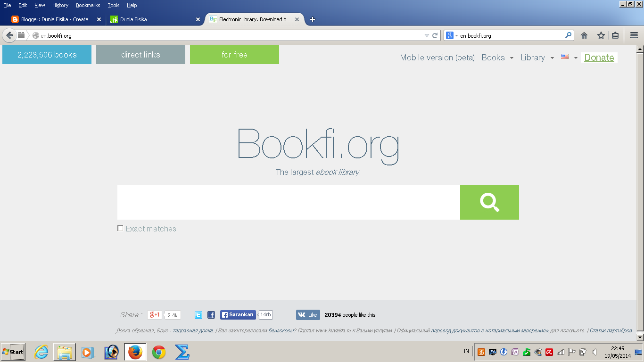Click the green search magnifier button
This screenshot has width=644, height=362.
pos(489,202)
